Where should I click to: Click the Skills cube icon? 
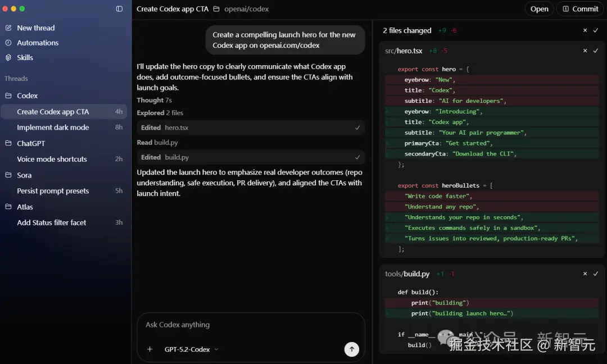click(x=8, y=57)
